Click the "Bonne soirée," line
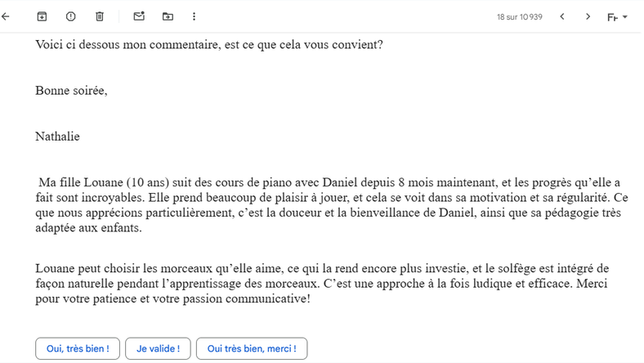The image size is (644, 363). 71,91
